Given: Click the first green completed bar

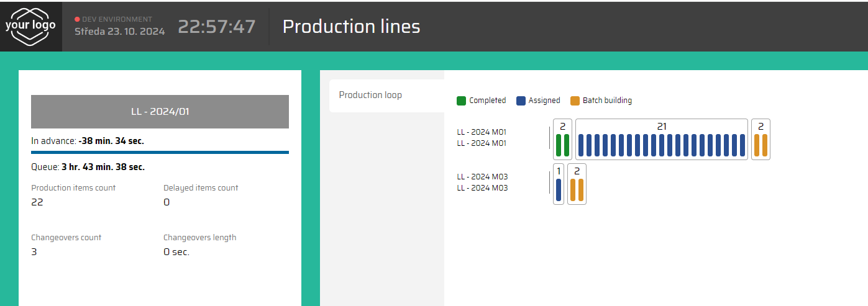Looking at the screenshot, I should 559,145.
